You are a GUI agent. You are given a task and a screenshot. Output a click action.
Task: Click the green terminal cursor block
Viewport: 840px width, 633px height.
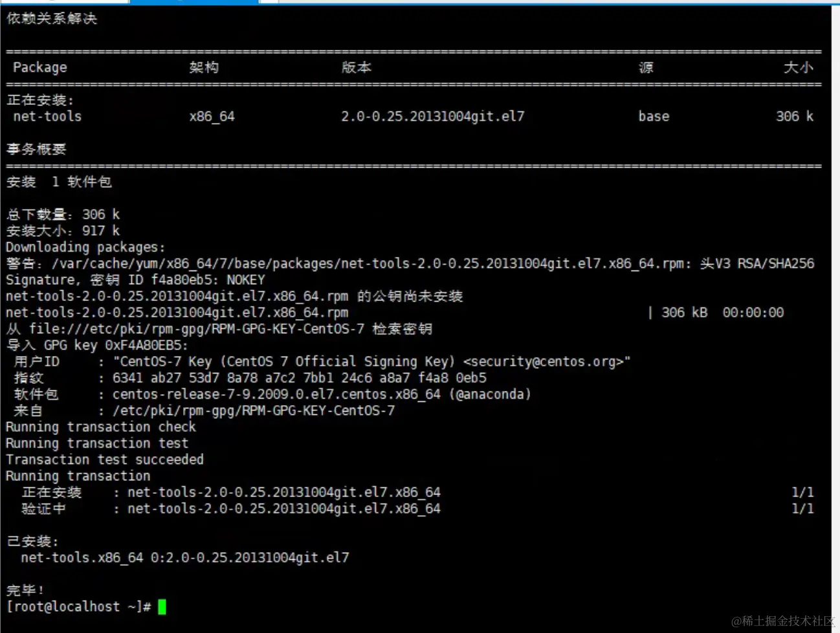pyautogui.click(x=162, y=607)
